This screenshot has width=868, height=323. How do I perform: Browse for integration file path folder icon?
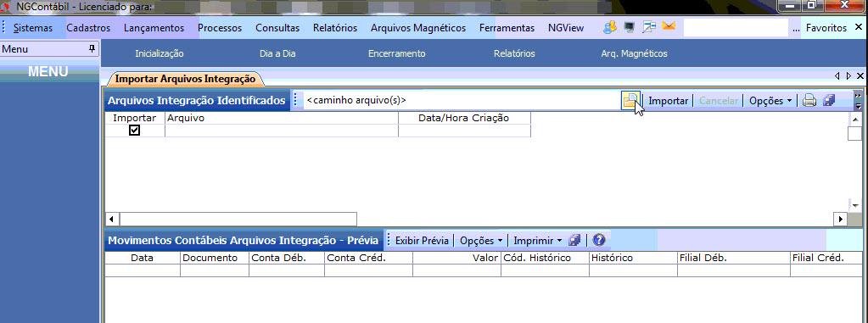(x=630, y=101)
